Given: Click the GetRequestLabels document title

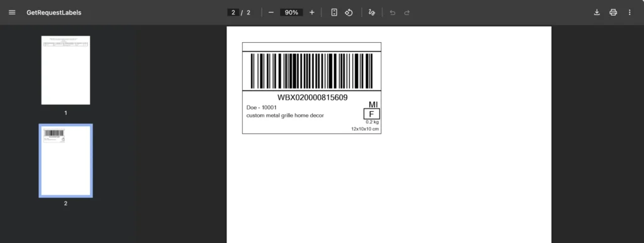Looking at the screenshot, I should [54, 13].
